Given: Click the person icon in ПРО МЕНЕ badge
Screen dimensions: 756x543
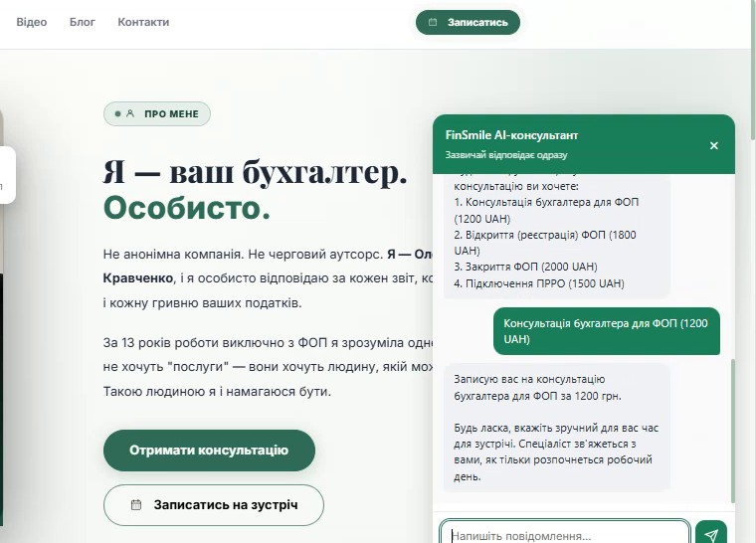Looking at the screenshot, I should (130, 113).
